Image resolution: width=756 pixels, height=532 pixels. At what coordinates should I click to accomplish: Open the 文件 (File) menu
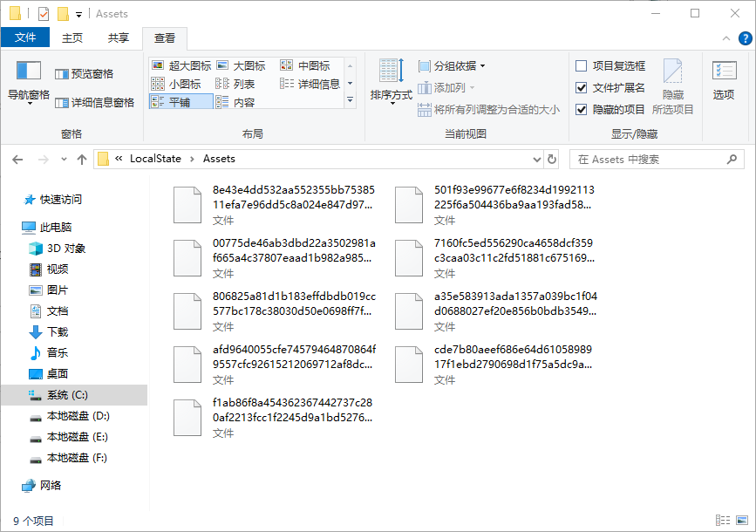(25, 38)
